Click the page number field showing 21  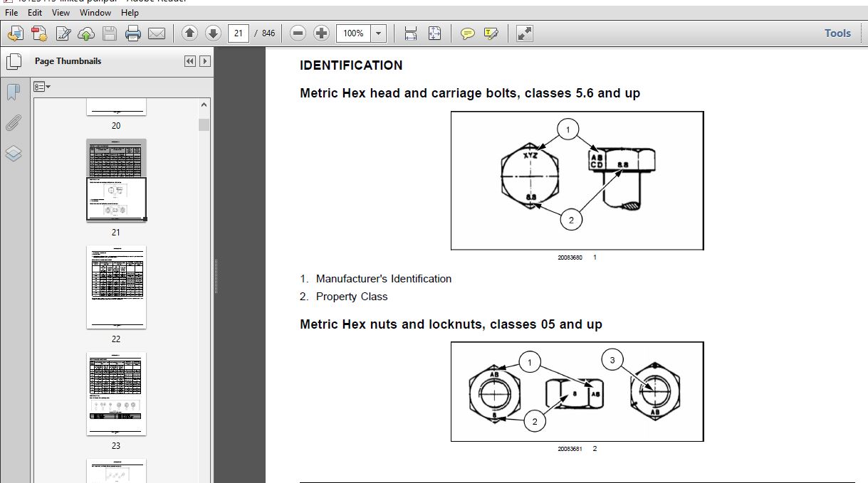[238, 33]
